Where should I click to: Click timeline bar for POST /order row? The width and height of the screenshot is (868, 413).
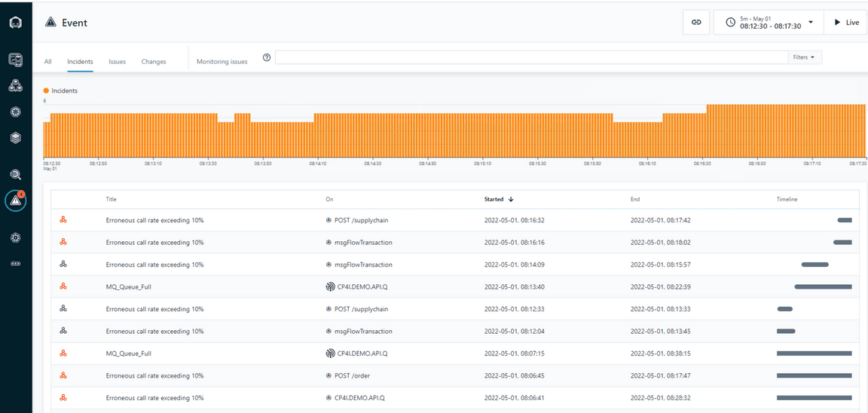click(815, 375)
